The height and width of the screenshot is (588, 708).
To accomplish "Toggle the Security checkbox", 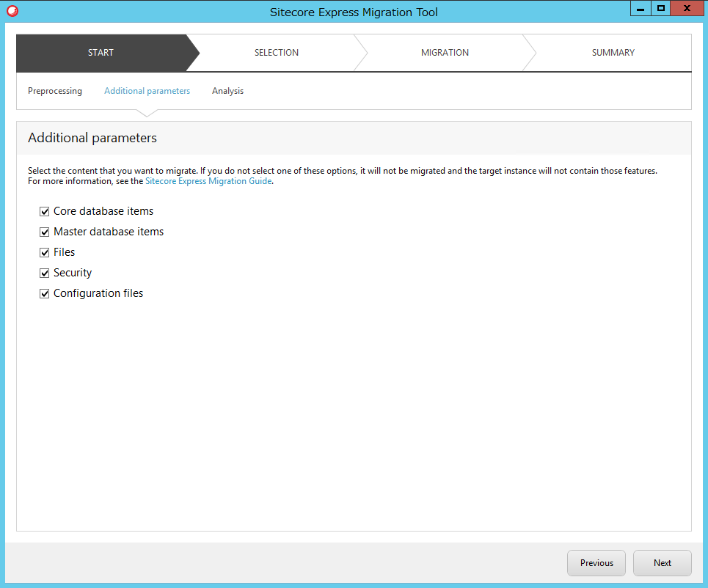I will tap(44, 273).
